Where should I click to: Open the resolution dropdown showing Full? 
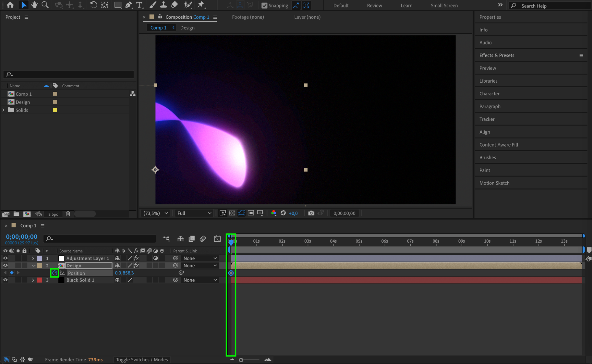[x=194, y=213]
